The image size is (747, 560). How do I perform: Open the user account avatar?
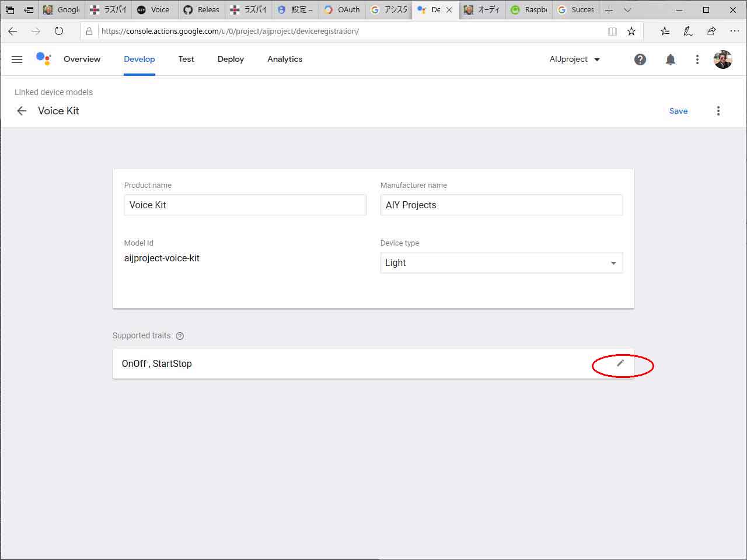(x=723, y=60)
